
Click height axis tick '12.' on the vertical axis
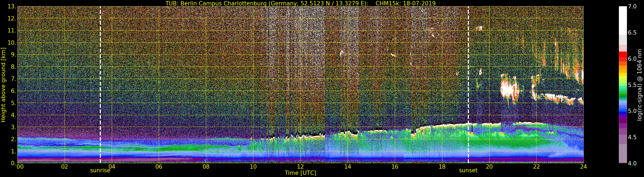tap(12, 18)
